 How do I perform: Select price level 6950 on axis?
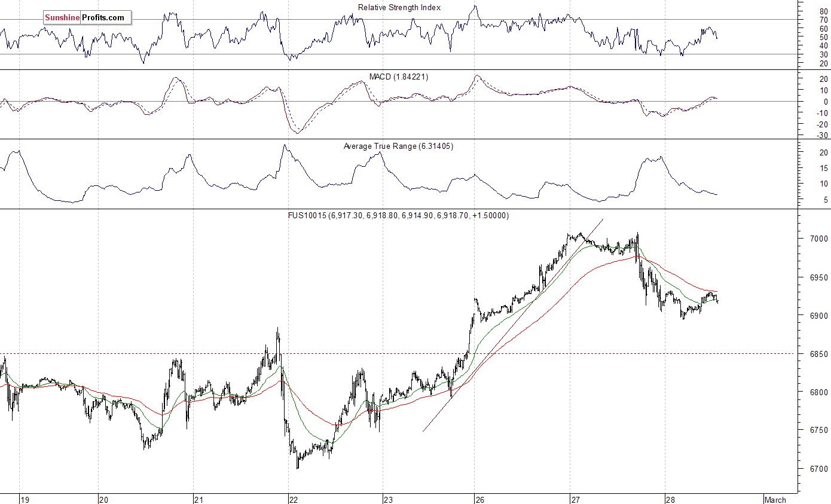818,277
